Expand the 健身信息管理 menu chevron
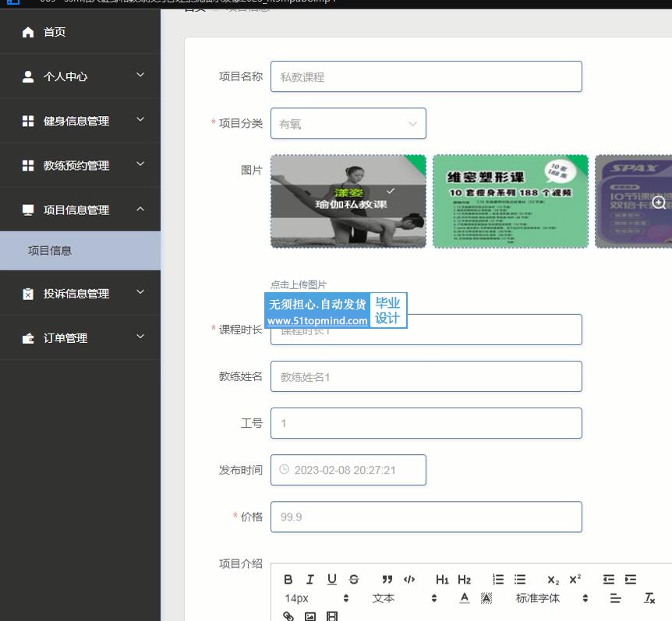The width and height of the screenshot is (672, 621). pos(140,119)
